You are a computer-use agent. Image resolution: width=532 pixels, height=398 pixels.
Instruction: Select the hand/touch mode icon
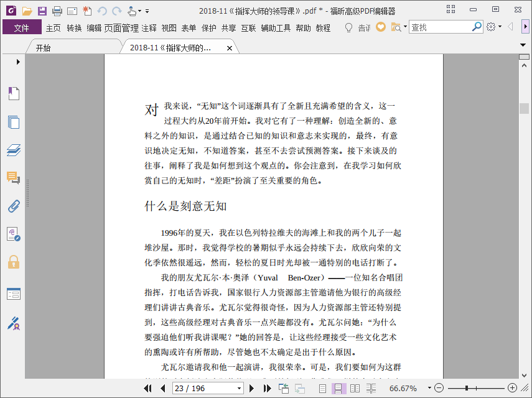click(132, 11)
